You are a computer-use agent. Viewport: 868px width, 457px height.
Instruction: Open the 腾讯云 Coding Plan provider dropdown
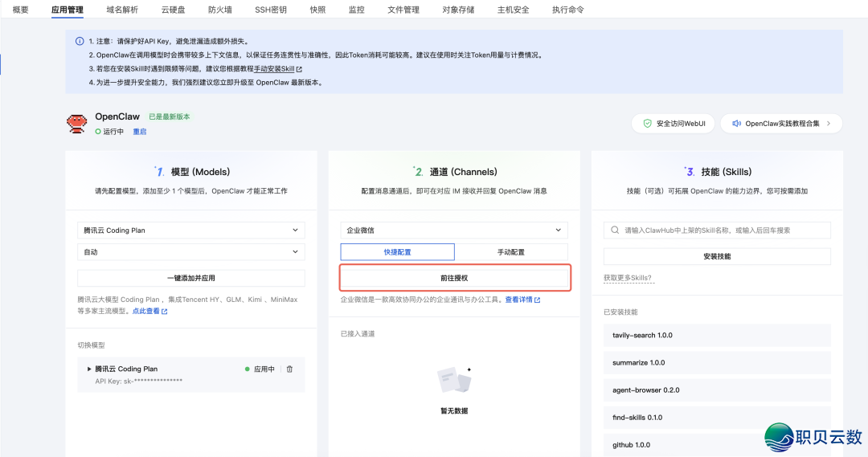click(x=191, y=231)
